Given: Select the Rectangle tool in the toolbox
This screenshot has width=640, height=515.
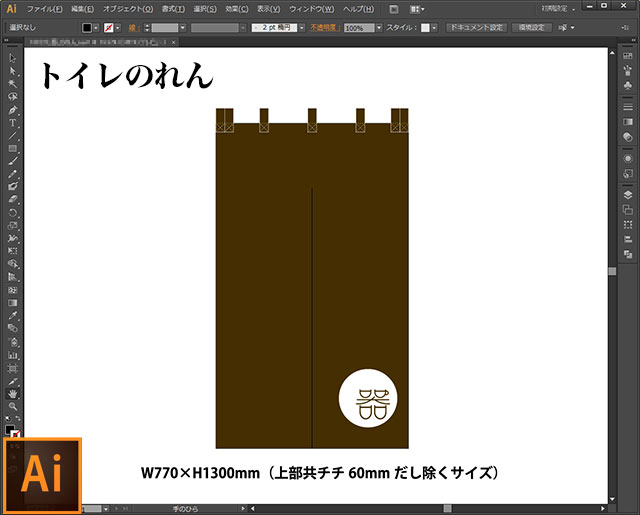Looking at the screenshot, I should [13, 148].
